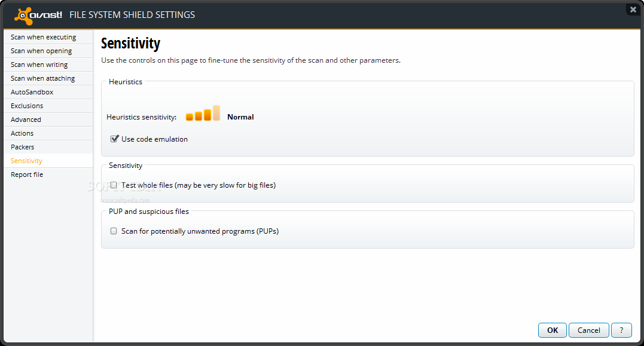
Task: Set heuristics sensitivity to lowest bar
Action: pos(190,117)
